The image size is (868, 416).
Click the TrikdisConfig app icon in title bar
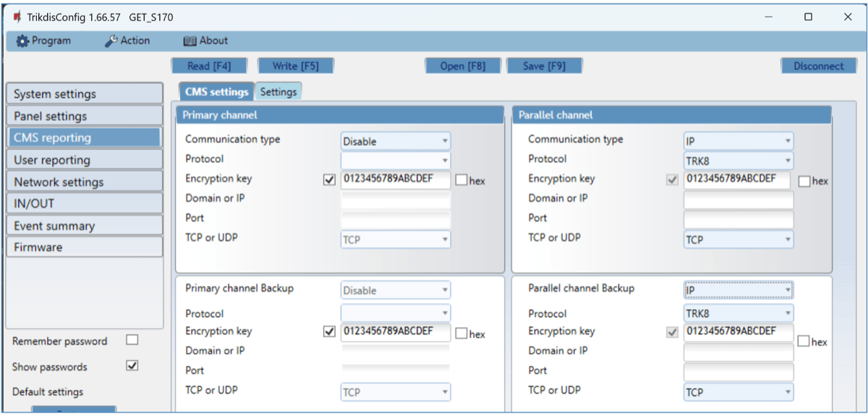tap(17, 17)
